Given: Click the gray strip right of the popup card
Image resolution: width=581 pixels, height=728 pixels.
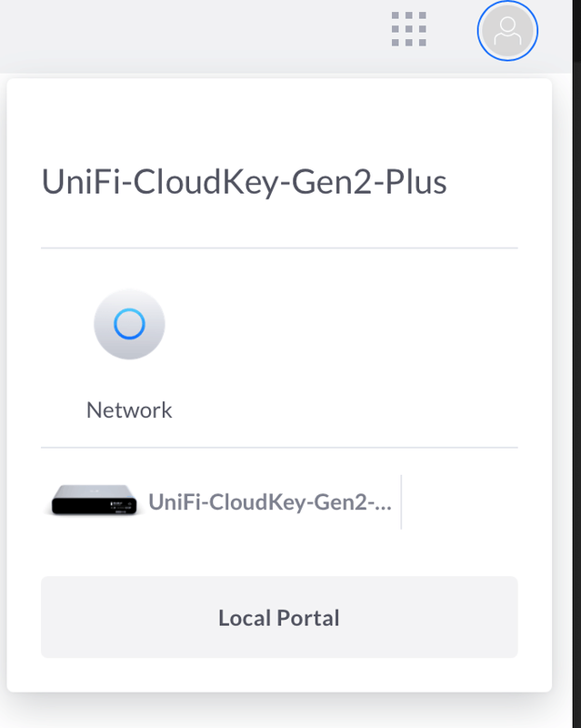Looking at the screenshot, I should 566,364.
